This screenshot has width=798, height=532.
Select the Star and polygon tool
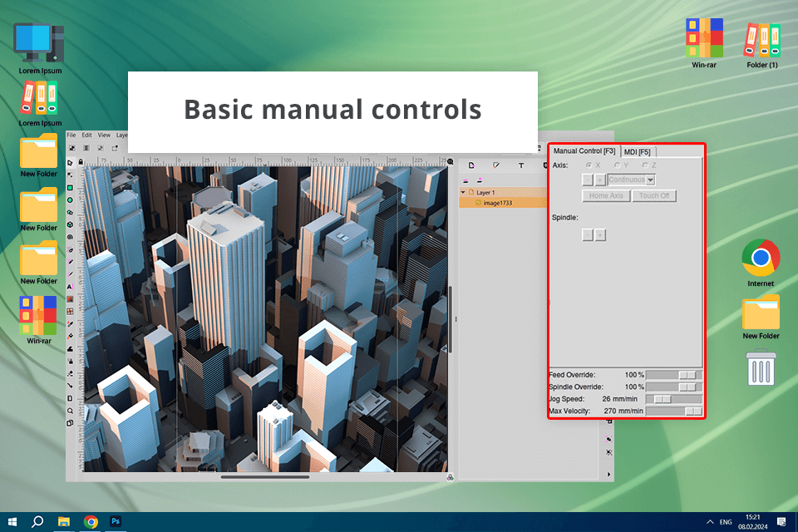pyautogui.click(x=70, y=212)
